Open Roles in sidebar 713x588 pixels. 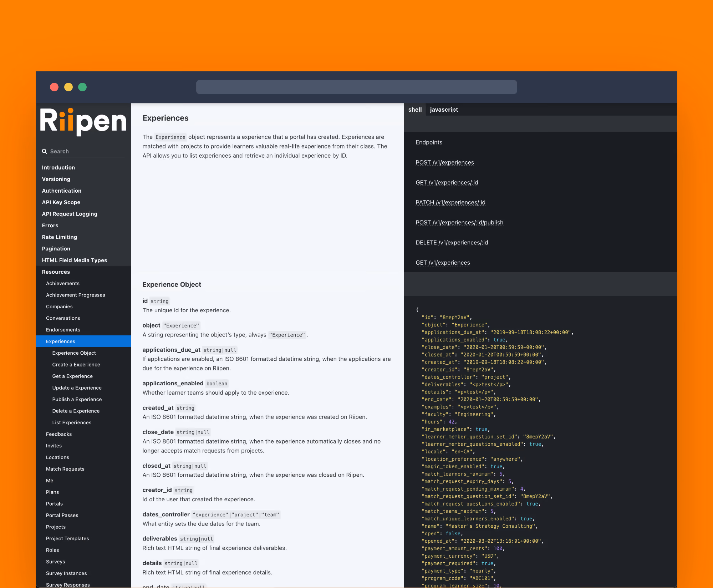click(52, 550)
